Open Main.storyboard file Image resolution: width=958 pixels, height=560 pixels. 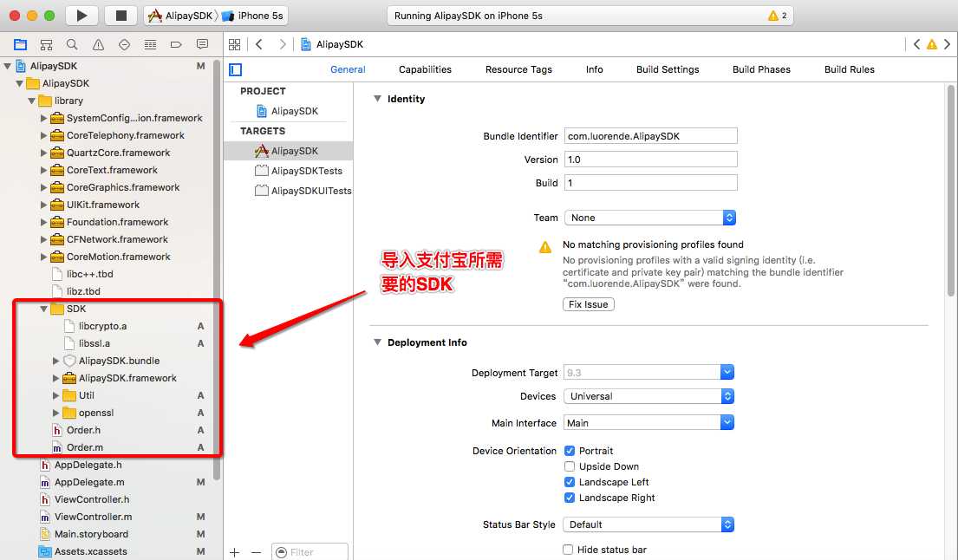coord(91,534)
